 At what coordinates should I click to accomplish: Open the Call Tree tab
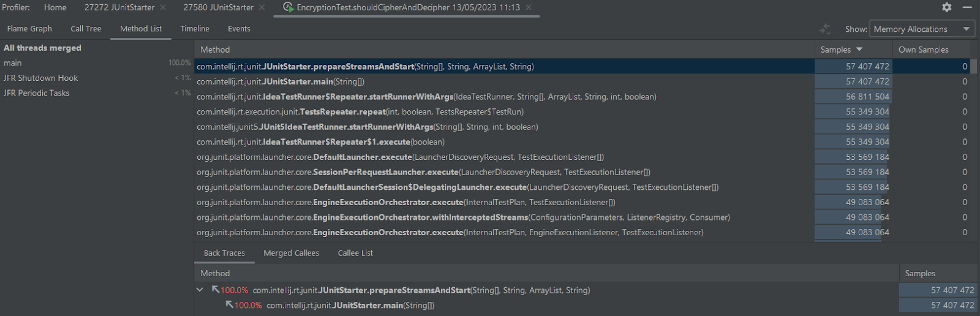(x=86, y=29)
